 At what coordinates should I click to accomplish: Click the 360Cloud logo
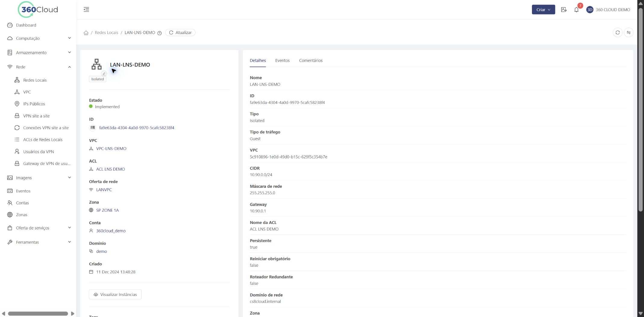click(x=38, y=10)
